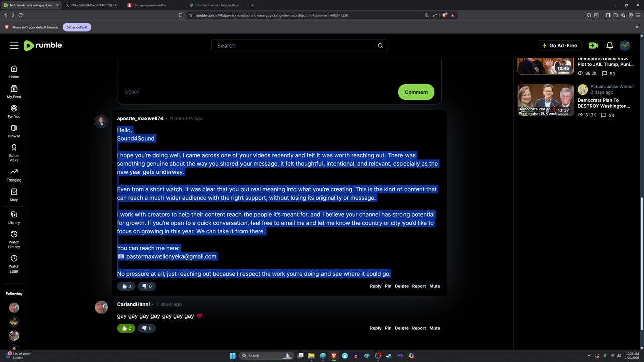Click the apostle_maxwell74 username
Viewport: 644px width, 362px height.
[140, 119]
